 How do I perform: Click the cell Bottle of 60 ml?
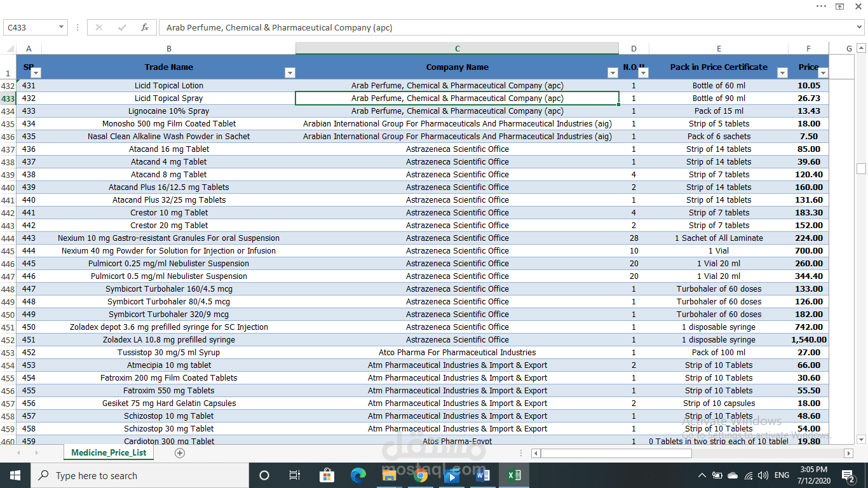tap(719, 86)
